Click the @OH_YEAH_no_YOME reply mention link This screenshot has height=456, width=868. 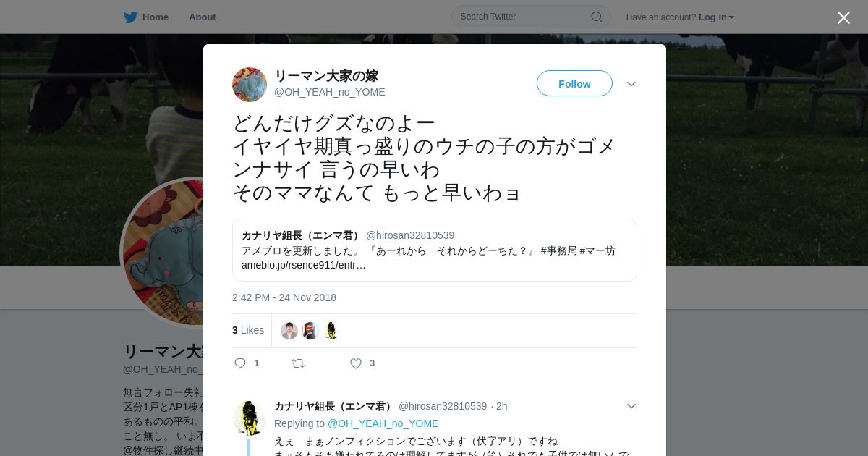383,423
